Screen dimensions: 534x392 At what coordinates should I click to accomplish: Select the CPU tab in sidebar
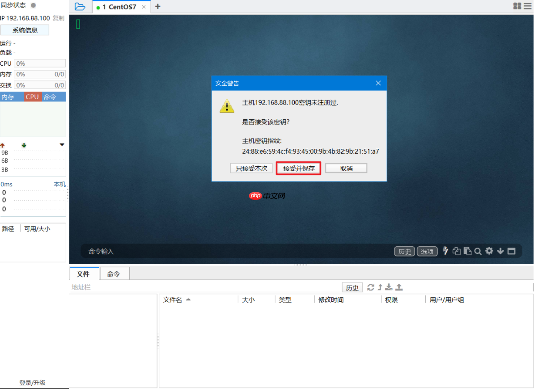(x=32, y=96)
